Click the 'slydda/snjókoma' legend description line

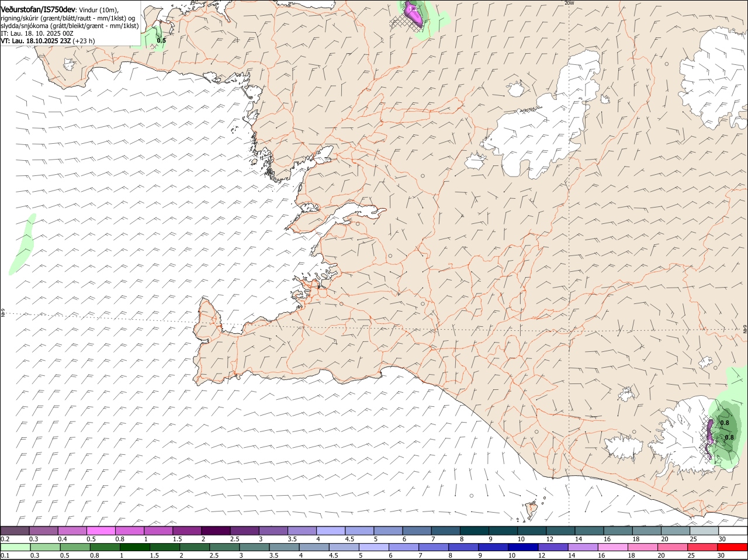pos(70,26)
